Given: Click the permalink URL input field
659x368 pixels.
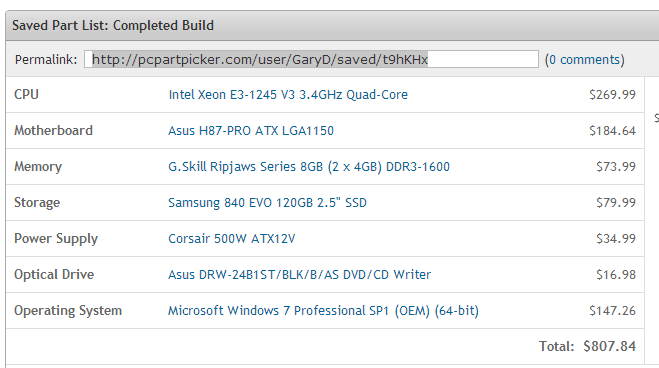Looking at the screenshot, I should pyautogui.click(x=311, y=59).
